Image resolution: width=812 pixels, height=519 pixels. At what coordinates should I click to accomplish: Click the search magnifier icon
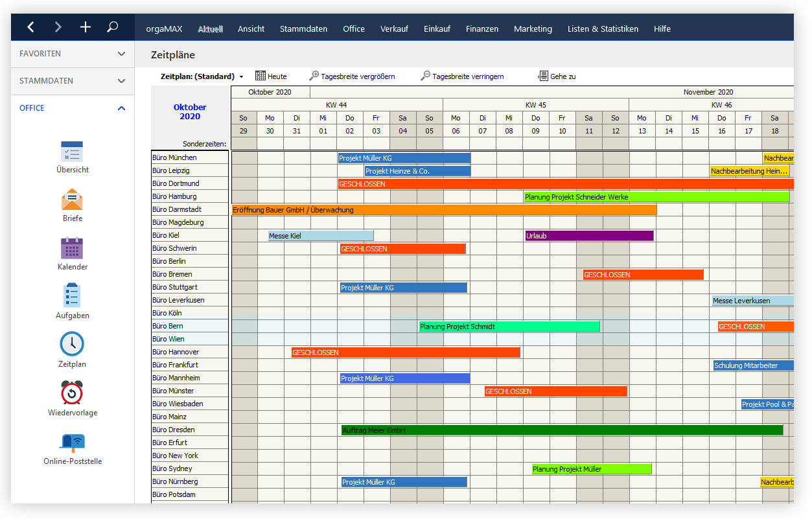(x=112, y=27)
